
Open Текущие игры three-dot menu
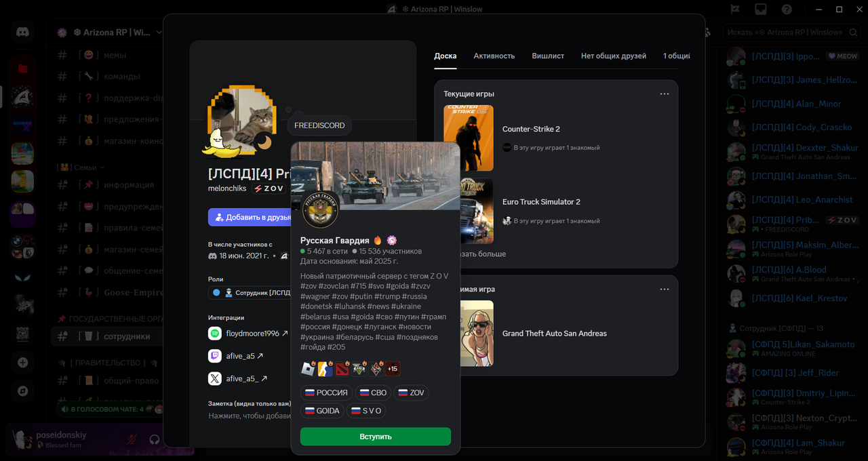pyautogui.click(x=665, y=94)
